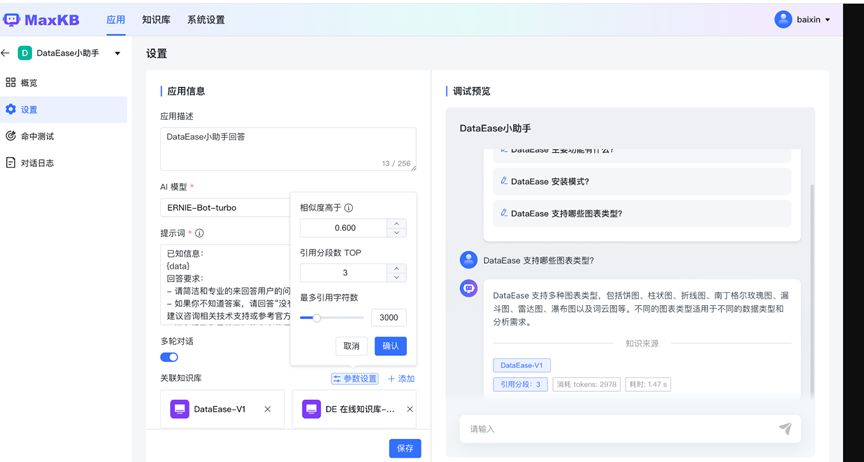This screenshot has width=864, height=462.
Task: Click the user avatar in the chat
Action: click(x=468, y=260)
